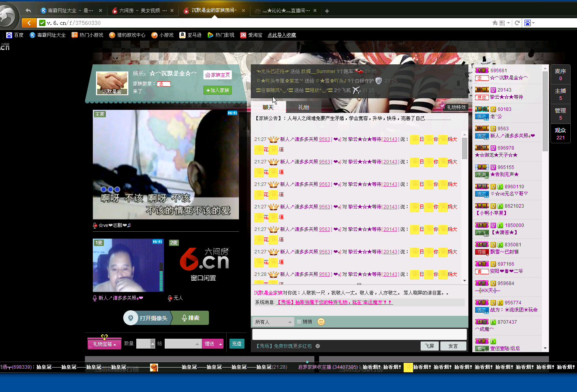This screenshot has width=577, height=392.
Task: Open the 免费玫瑰更多红包 link
Action: click(284, 346)
